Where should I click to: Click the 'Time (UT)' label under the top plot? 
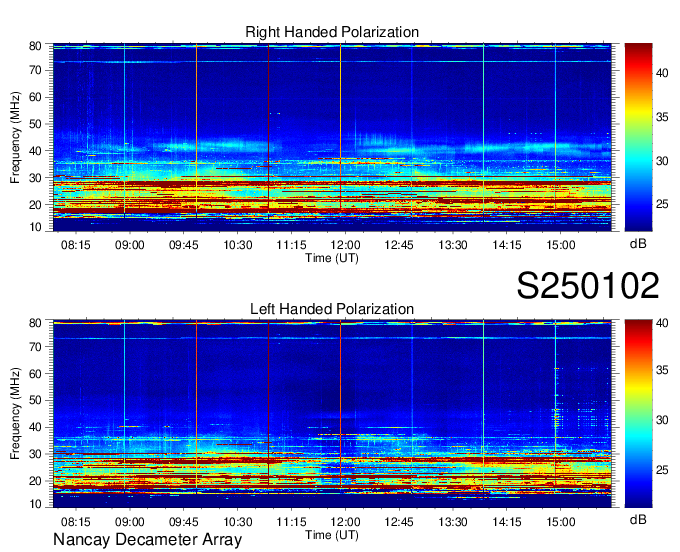(x=332, y=258)
